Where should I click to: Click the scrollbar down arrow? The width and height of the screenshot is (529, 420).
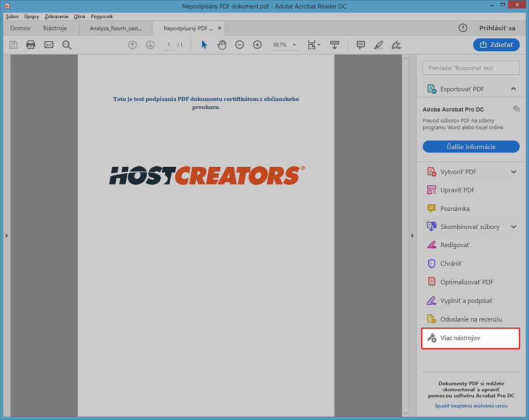pos(406,413)
